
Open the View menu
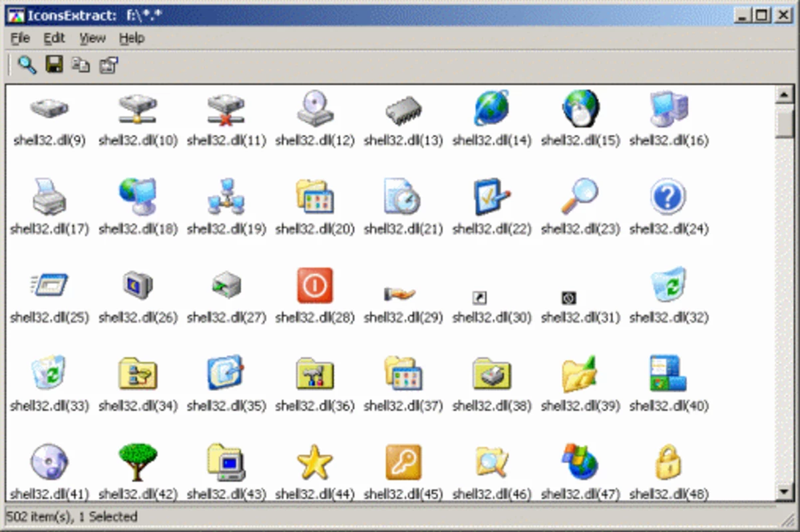click(93, 38)
